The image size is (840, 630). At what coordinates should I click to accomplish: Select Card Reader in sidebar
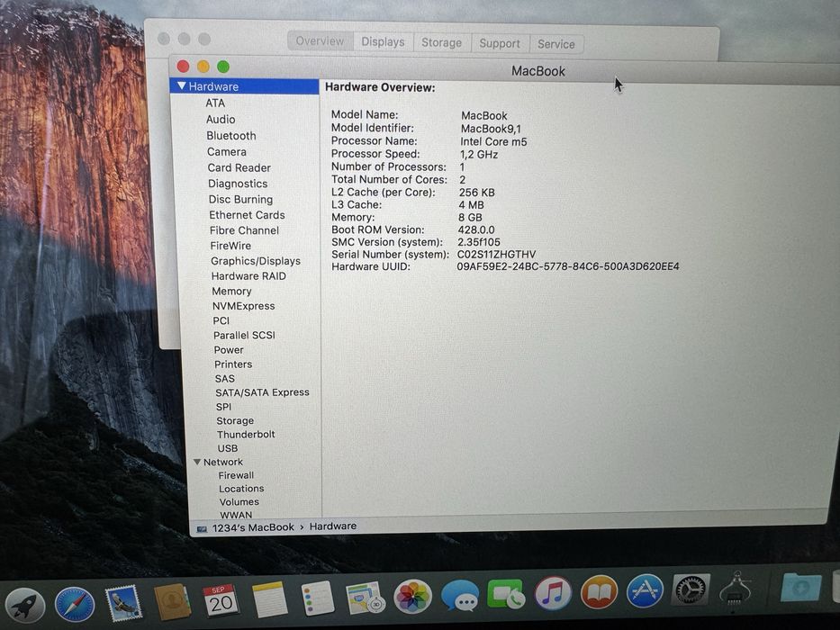point(239,167)
